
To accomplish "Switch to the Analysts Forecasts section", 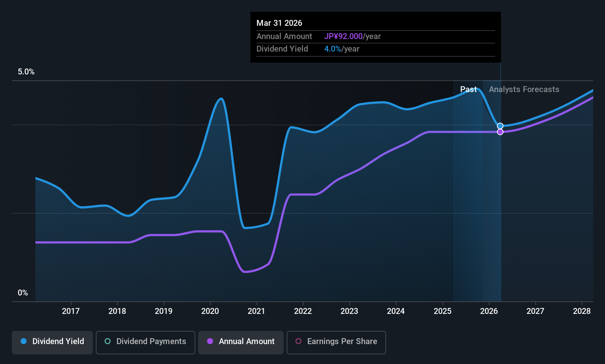I will (x=524, y=89).
